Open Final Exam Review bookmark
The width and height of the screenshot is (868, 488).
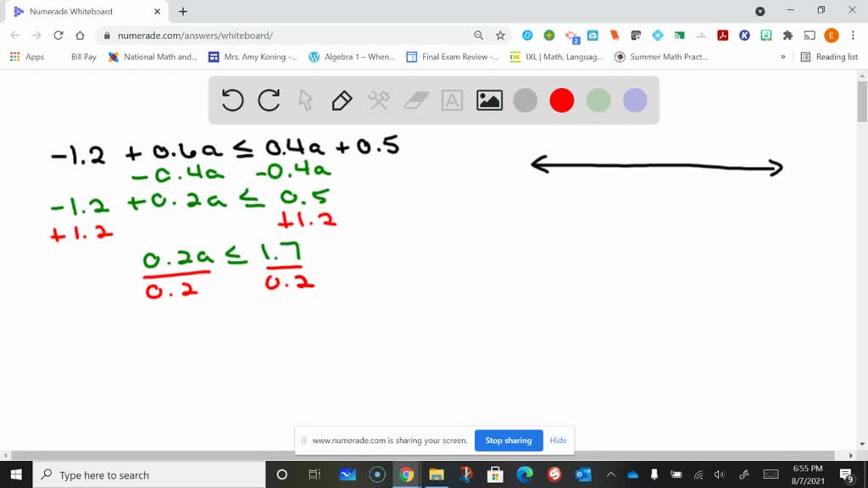pyautogui.click(x=453, y=57)
